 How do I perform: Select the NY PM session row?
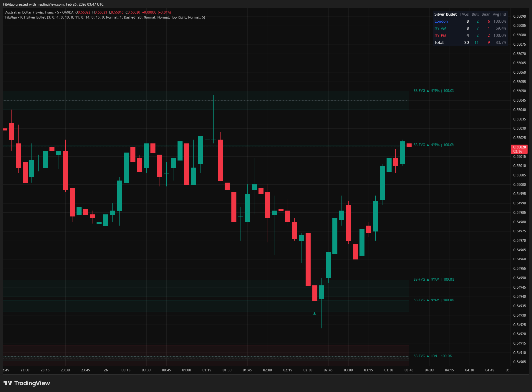coord(440,35)
